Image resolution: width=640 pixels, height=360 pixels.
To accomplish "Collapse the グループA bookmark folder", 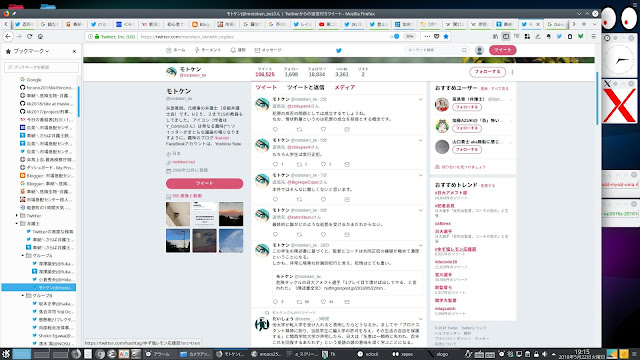I will point(23,256).
